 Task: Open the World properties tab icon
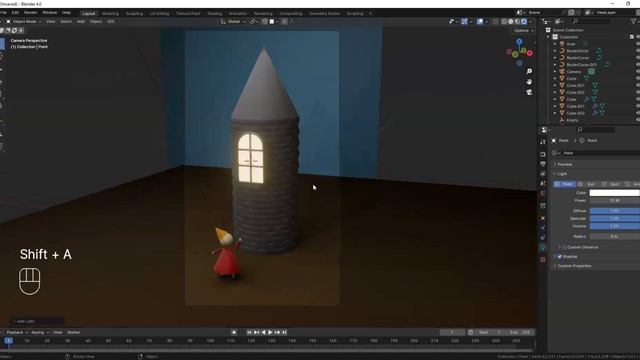[543, 193]
